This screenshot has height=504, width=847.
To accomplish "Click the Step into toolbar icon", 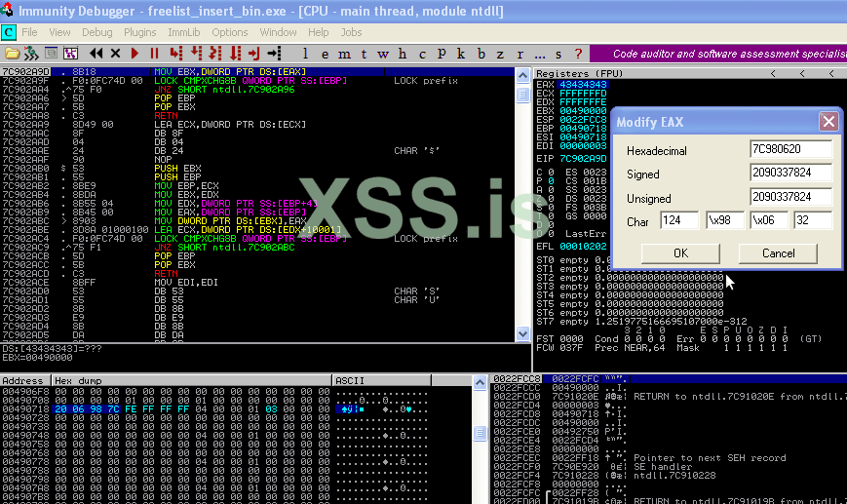I will (x=175, y=53).
